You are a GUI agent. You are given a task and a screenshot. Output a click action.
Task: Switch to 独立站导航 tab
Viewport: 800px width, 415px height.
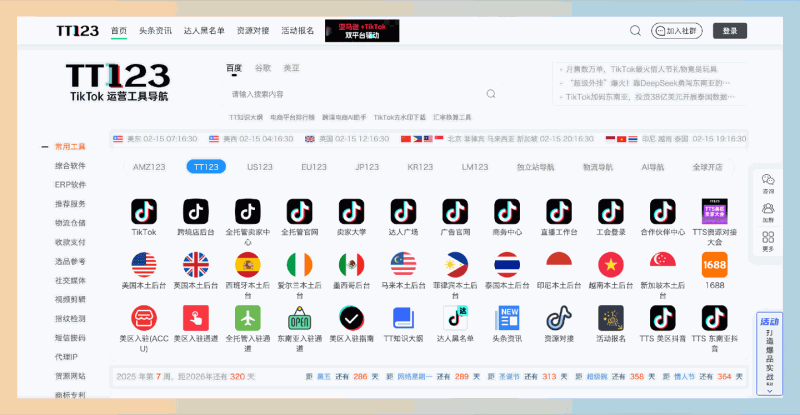pos(535,167)
